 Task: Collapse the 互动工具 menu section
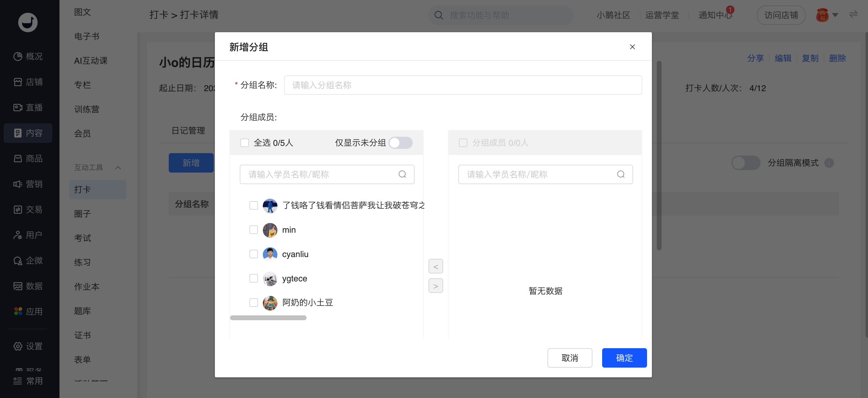(117, 168)
